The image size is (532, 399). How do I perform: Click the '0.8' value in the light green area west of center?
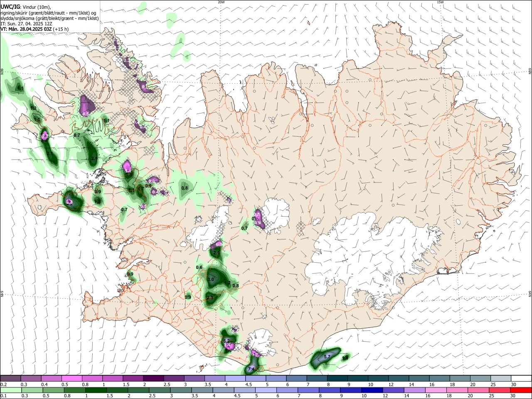click(x=185, y=188)
